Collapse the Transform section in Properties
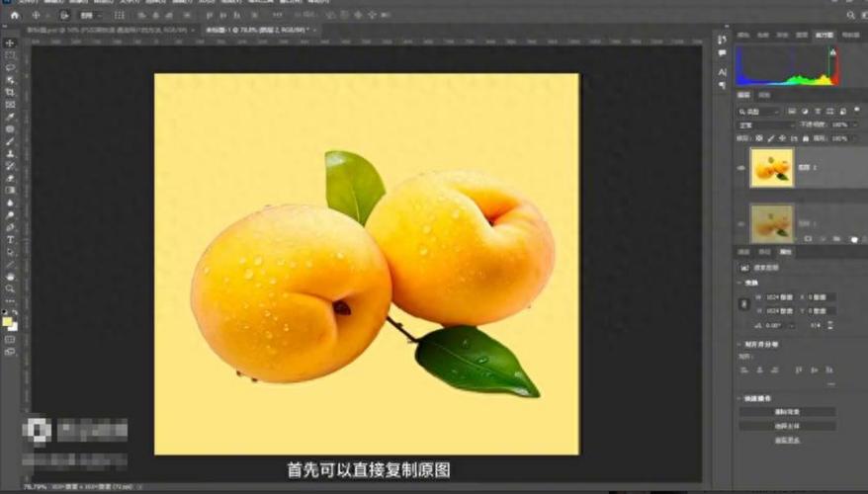The height and width of the screenshot is (494, 868). (740, 283)
